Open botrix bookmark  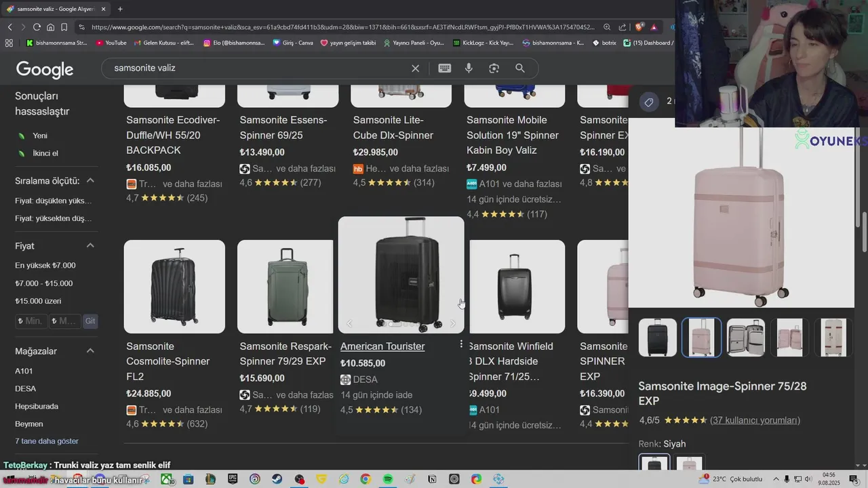(x=604, y=43)
